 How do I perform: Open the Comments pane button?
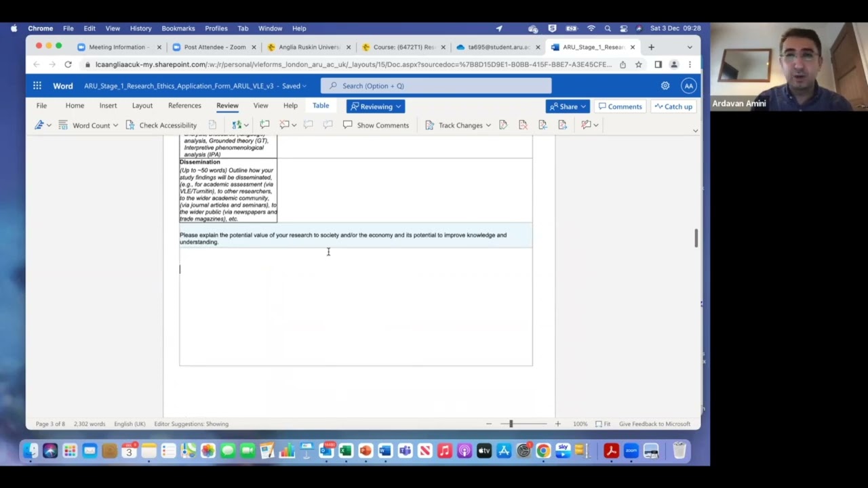(620, 106)
